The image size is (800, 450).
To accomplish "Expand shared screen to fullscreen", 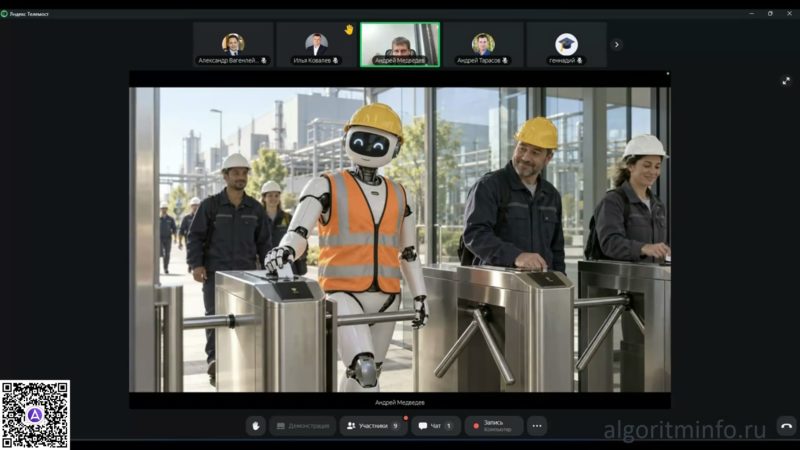I will (786, 81).
